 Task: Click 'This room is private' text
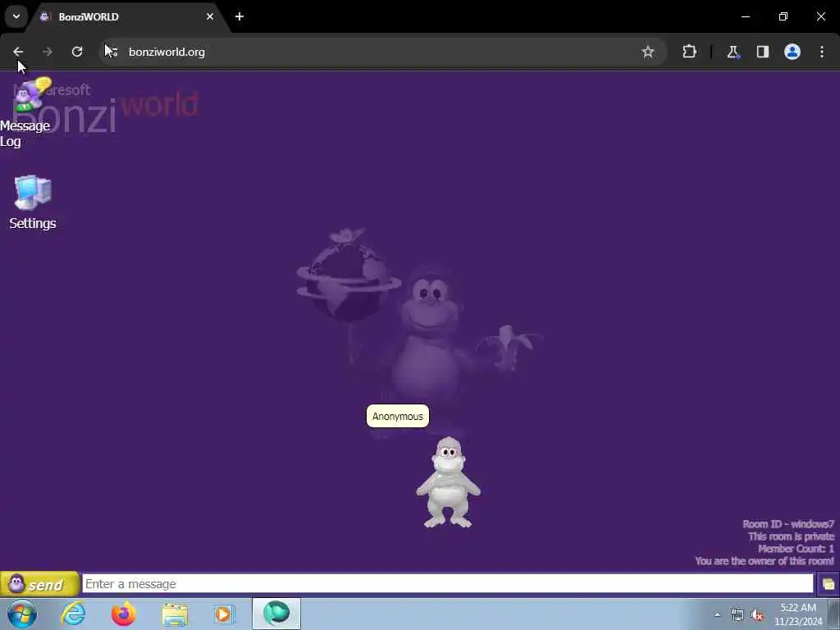tap(792, 536)
